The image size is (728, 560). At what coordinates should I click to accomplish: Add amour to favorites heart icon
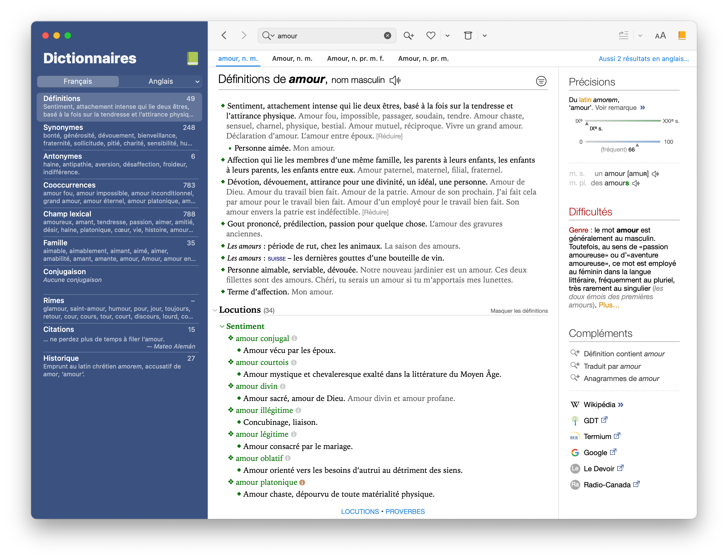click(x=431, y=35)
